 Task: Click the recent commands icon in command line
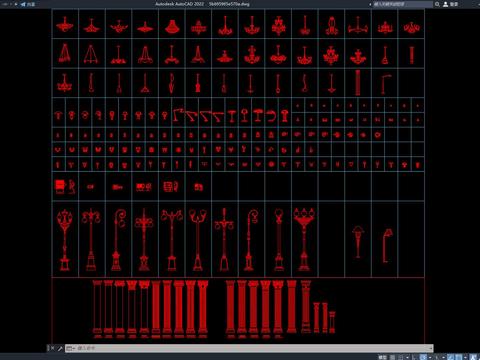69,348
